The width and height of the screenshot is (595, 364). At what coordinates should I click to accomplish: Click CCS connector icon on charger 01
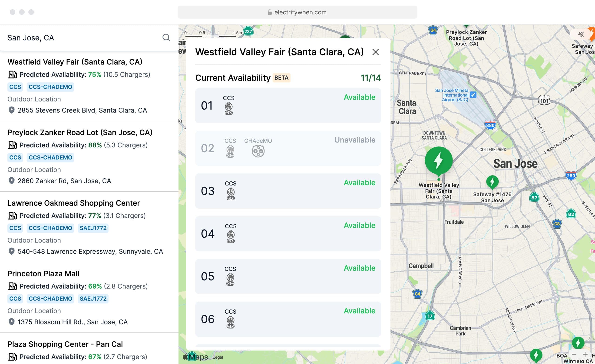pos(228,109)
